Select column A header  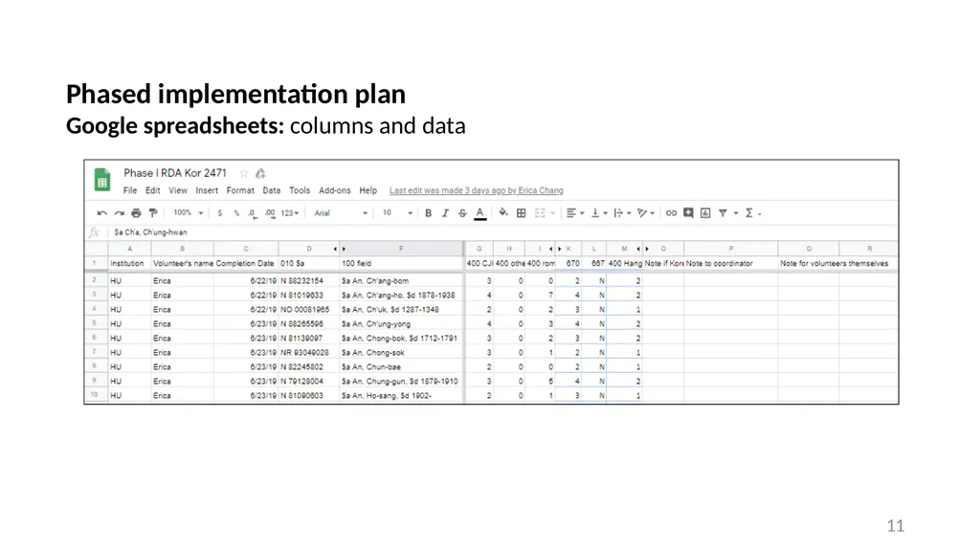pos(129,249)
